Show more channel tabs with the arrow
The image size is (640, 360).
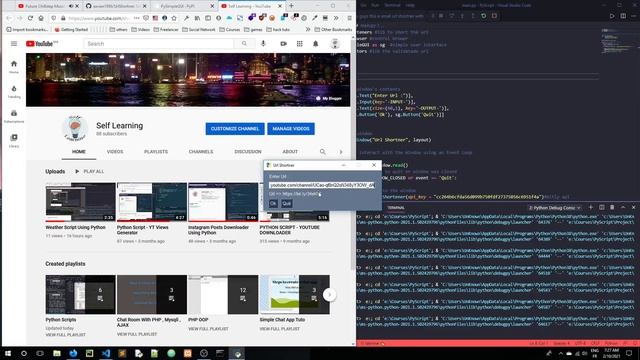click(x=341, y=151)
